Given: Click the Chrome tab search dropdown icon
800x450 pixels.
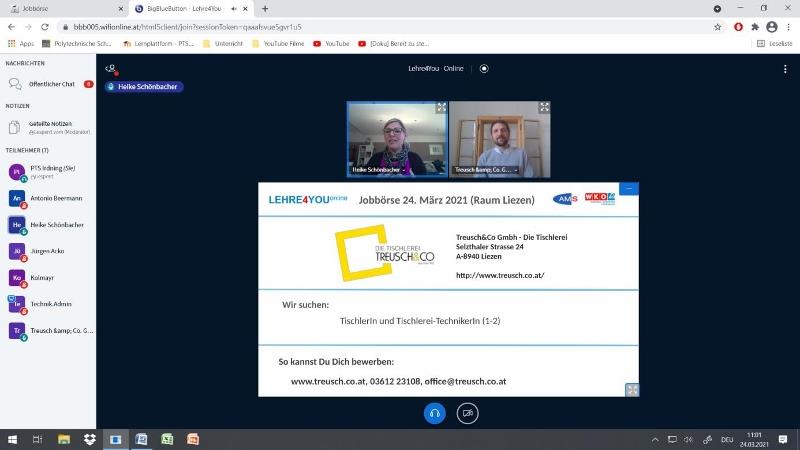Looking at the screenshot, I should [x=717, y=9].
